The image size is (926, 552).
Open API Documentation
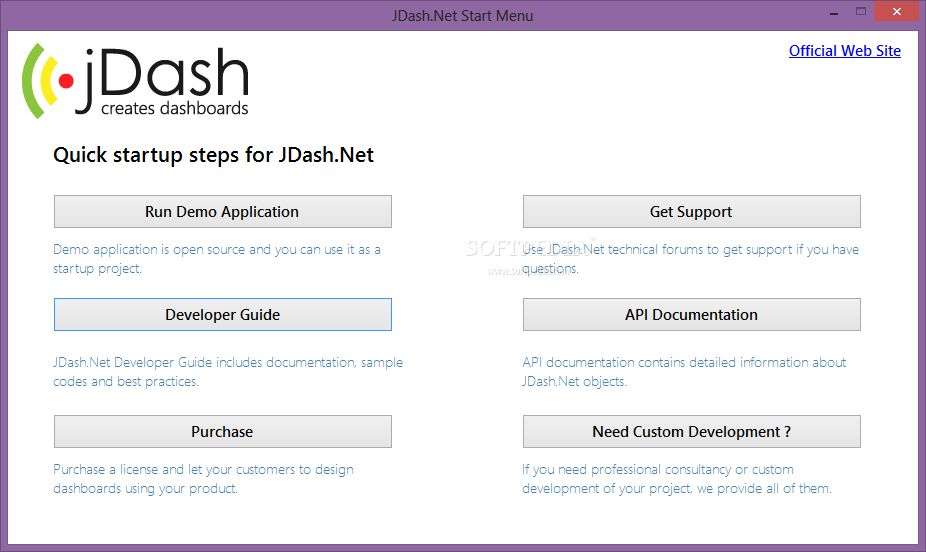point(692,315)
